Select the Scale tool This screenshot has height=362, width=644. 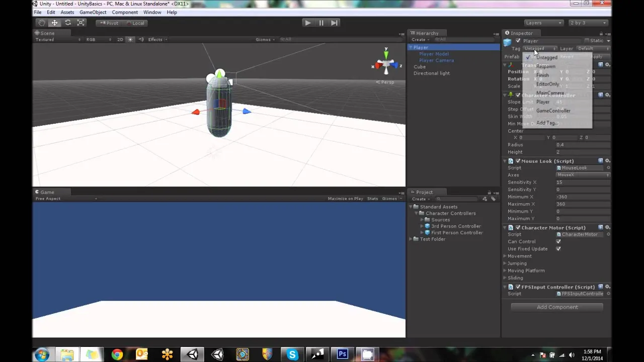80,23
